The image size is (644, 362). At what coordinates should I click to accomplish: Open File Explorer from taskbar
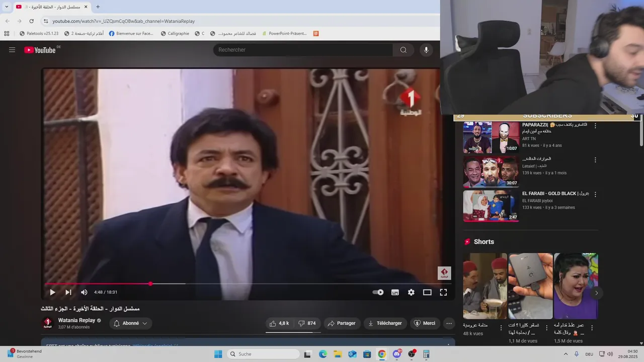pos(338,354)
